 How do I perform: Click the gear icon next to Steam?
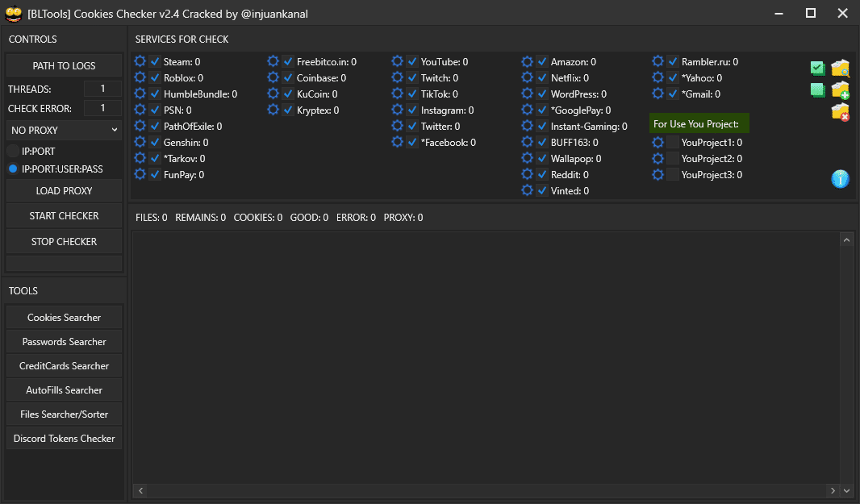click(140, 62)
